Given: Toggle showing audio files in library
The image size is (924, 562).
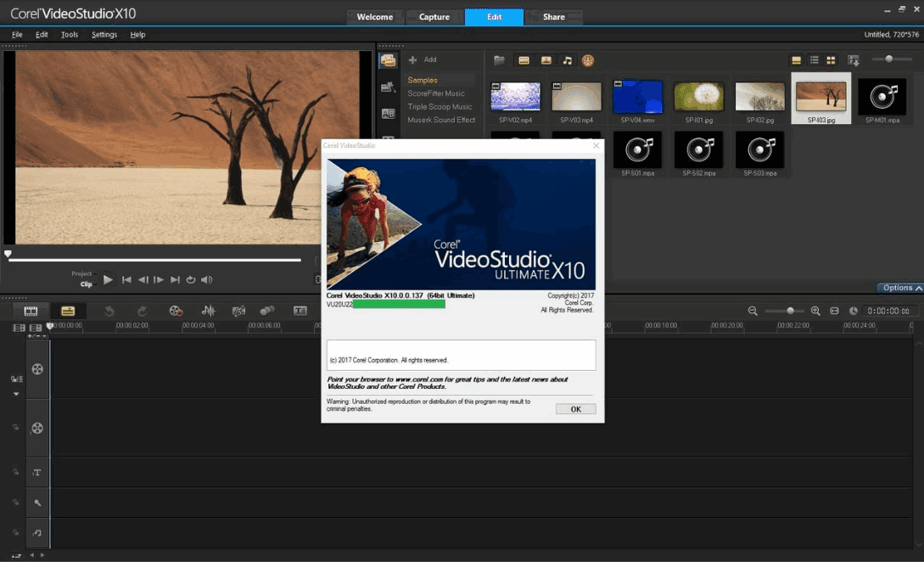Looking at the screenshot, I should pyautogui.click(x=567, y=60).
